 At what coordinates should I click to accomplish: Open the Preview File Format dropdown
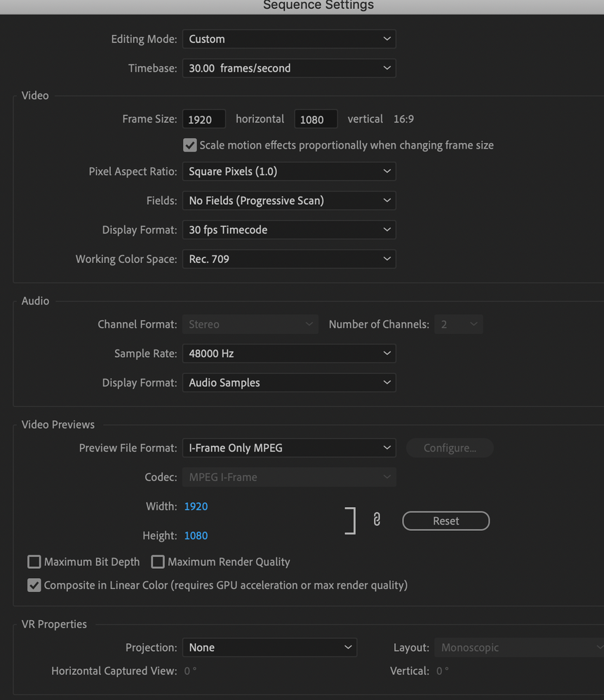point(289,447)
